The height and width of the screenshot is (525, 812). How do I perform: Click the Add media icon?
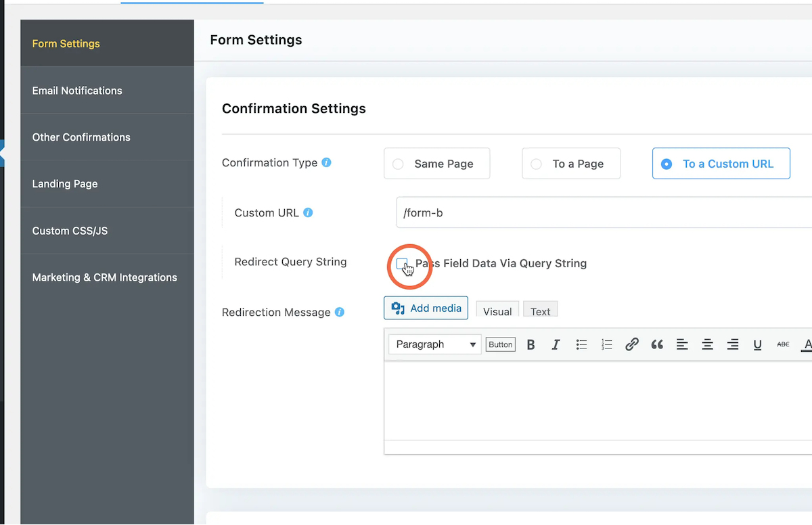coord(396,308)
